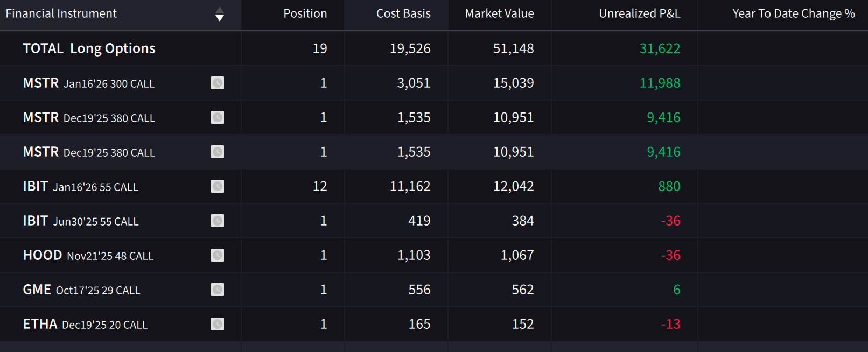Click IBIT position value 12
This screenshot has height=352, width=868.
(320, 186)
